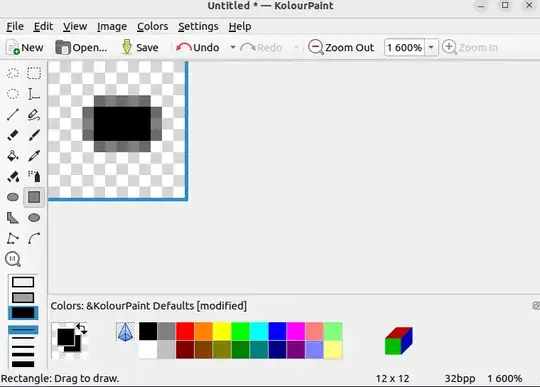Click the 1 600% zoom level field
The width and height of the screenshot is (540, 387).
tap(405, 47)
